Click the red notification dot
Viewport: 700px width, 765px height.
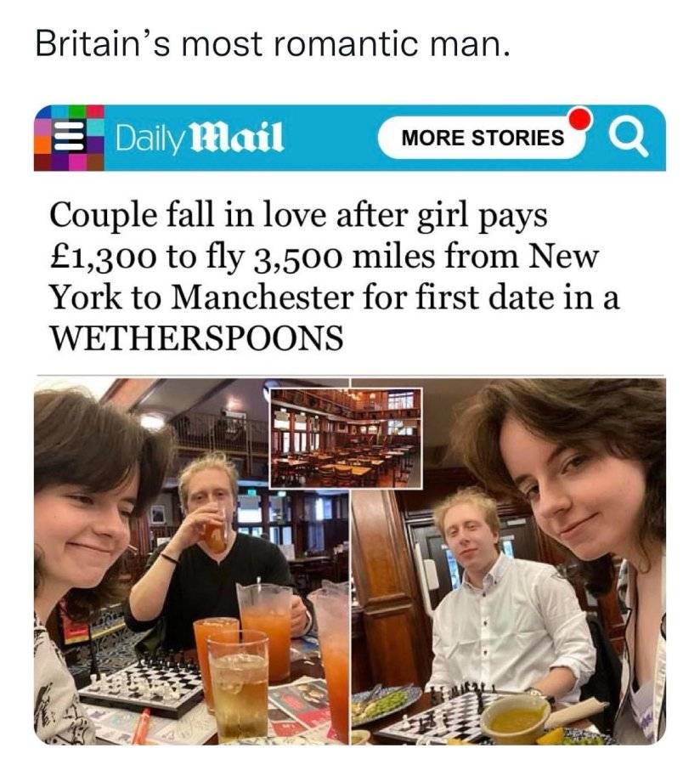coord(579,119)
